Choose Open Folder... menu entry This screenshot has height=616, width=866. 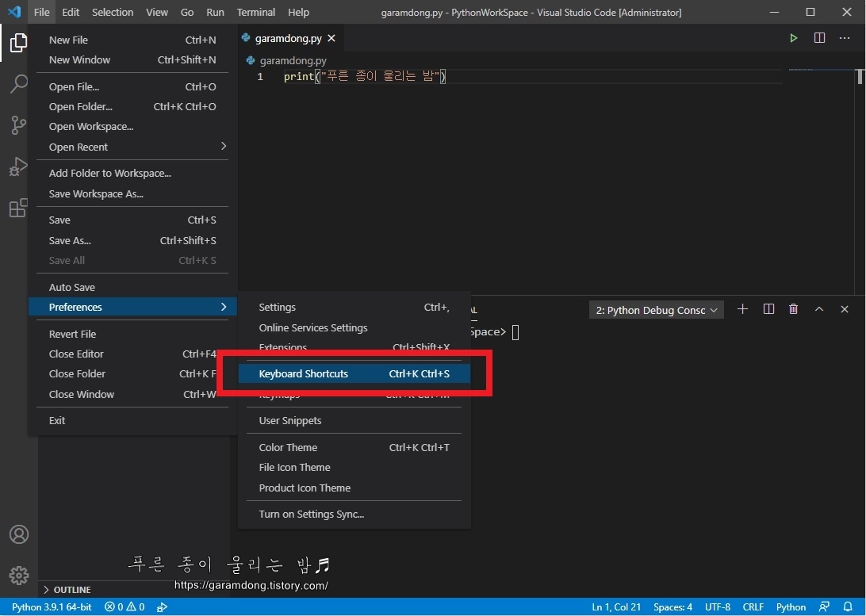click(132, 106)
